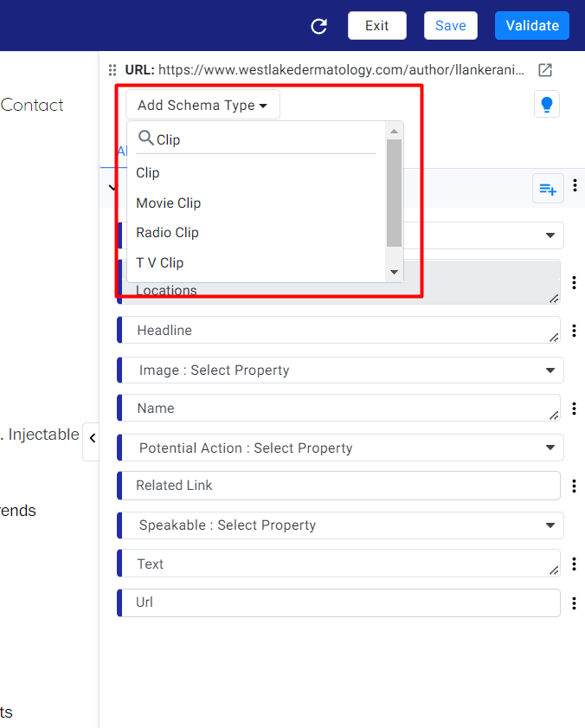Click the schema search field containing Clip
585x728 pixels.
pos(256,139)
